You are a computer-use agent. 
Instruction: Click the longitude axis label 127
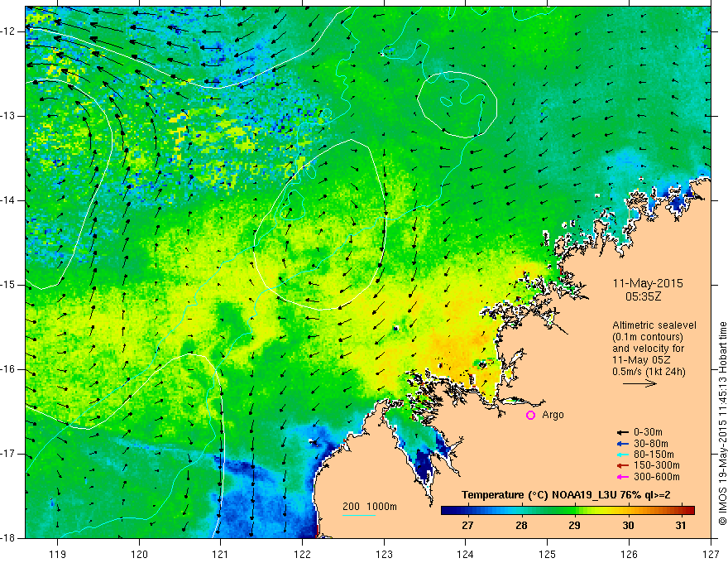click(711, 554)
